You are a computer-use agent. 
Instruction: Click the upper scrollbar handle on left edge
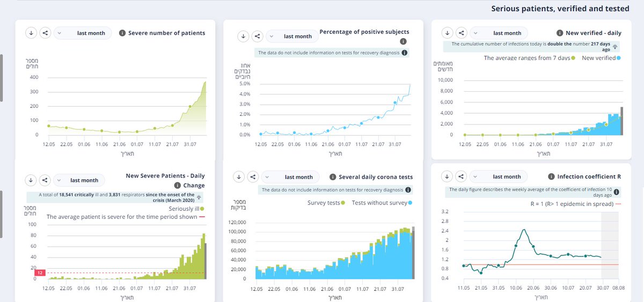pos(1,78)
